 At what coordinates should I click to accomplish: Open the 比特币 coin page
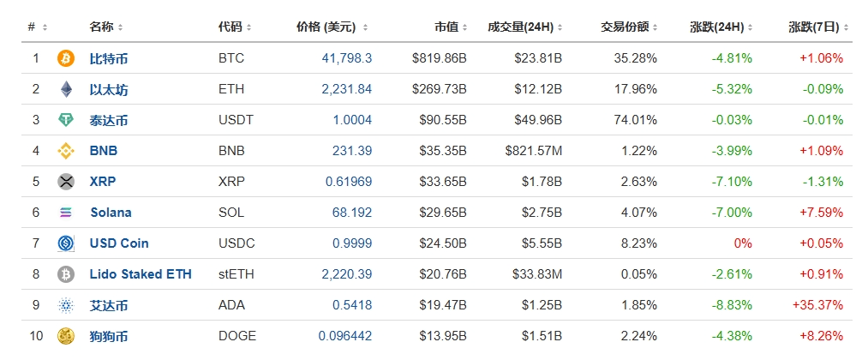point(109,58)
